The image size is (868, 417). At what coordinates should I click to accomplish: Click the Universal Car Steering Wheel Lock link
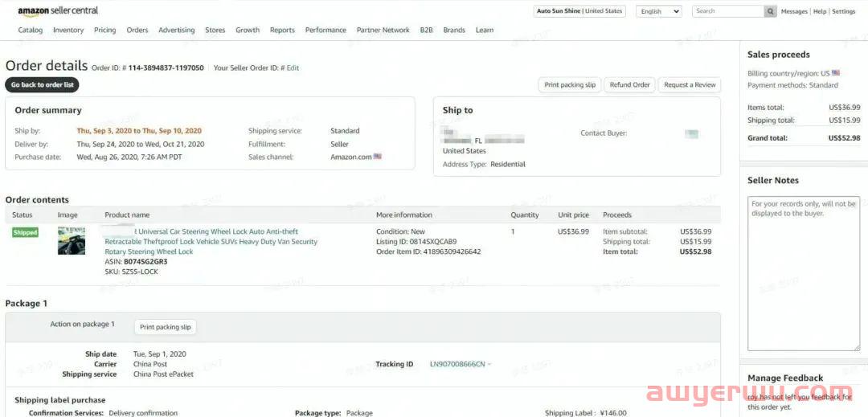(211, 241)
